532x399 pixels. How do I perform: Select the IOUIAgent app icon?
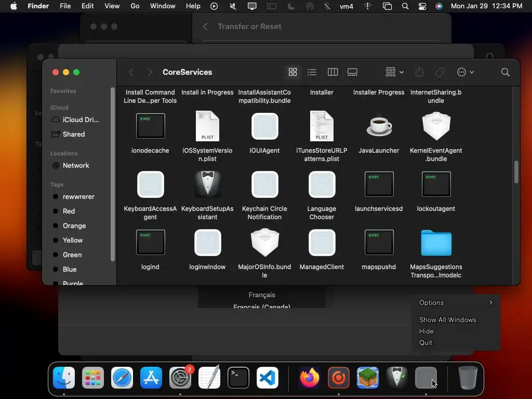(x=264, y=126)
